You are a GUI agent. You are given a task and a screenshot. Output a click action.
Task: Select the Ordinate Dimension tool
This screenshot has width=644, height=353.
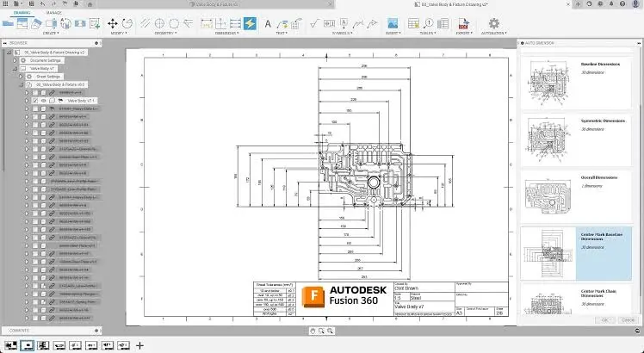[221, 23]
